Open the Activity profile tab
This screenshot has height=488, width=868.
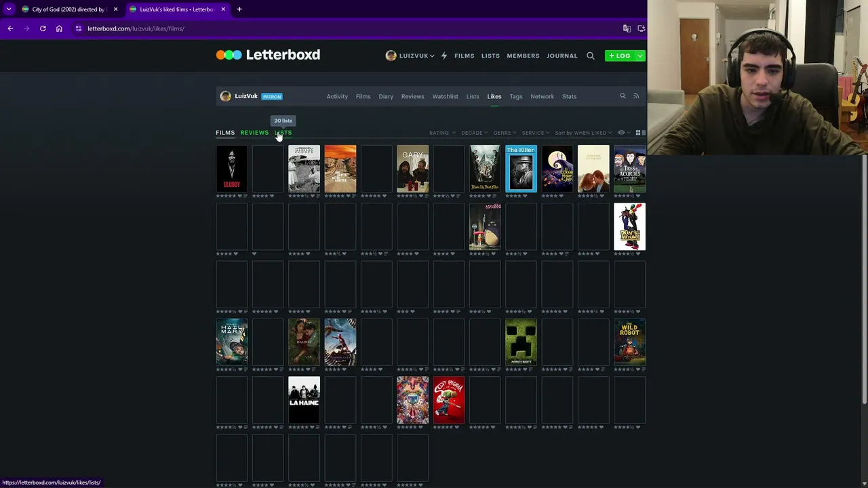coord(337,96)
